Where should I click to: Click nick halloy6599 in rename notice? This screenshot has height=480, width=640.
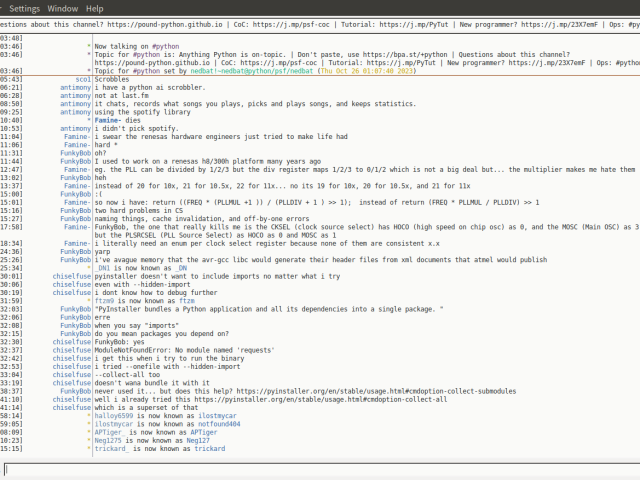pyautogui.click(x=114, y=416)
